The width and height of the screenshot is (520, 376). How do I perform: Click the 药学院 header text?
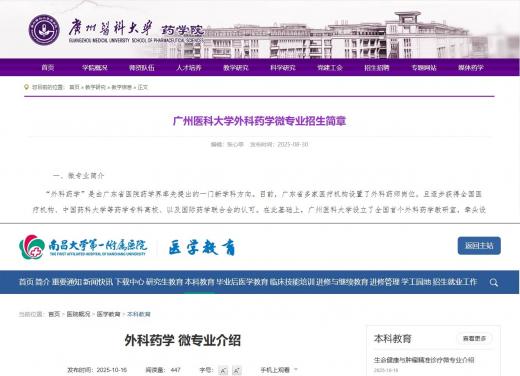pos(182,30)
